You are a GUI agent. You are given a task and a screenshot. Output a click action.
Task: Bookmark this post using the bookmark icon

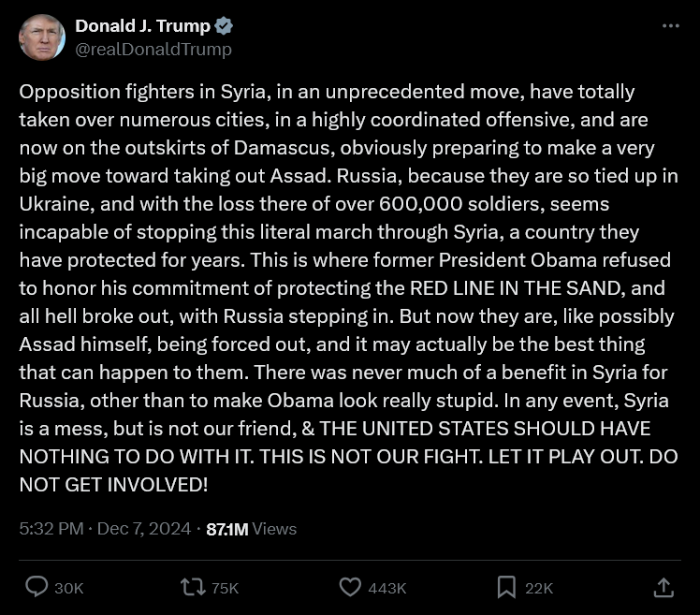tap(506, 587)
